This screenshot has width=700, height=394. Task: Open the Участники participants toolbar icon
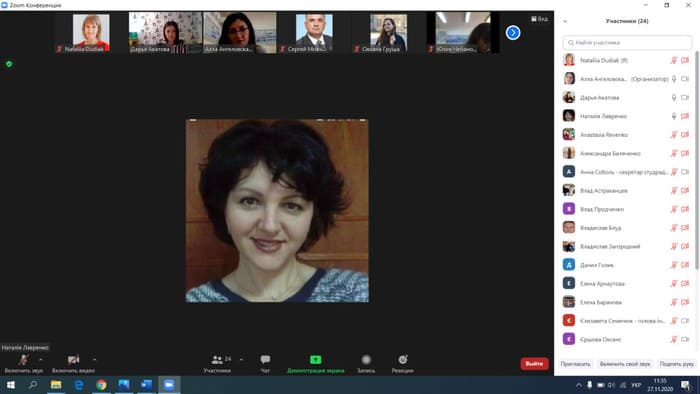(217, 360)
